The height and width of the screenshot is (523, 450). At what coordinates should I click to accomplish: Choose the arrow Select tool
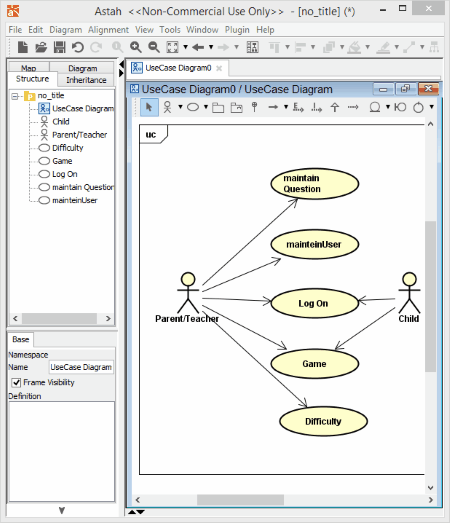click(x=149, y=107)
